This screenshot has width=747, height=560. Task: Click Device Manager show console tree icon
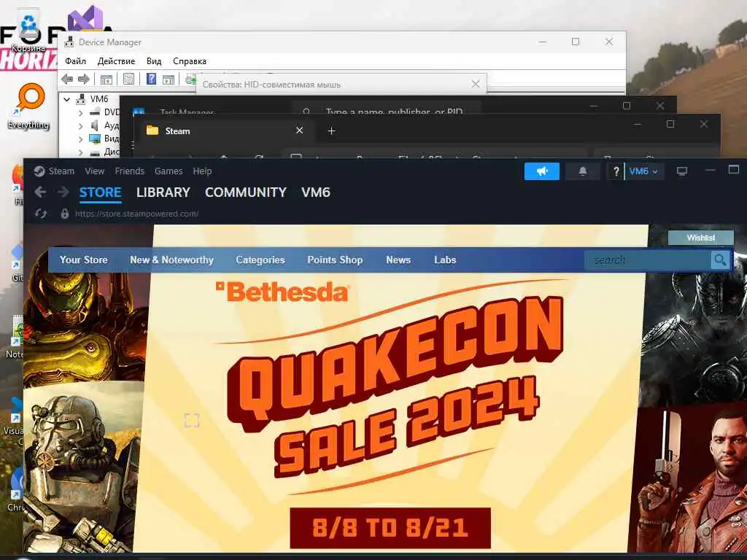click(x=107, y=79)
